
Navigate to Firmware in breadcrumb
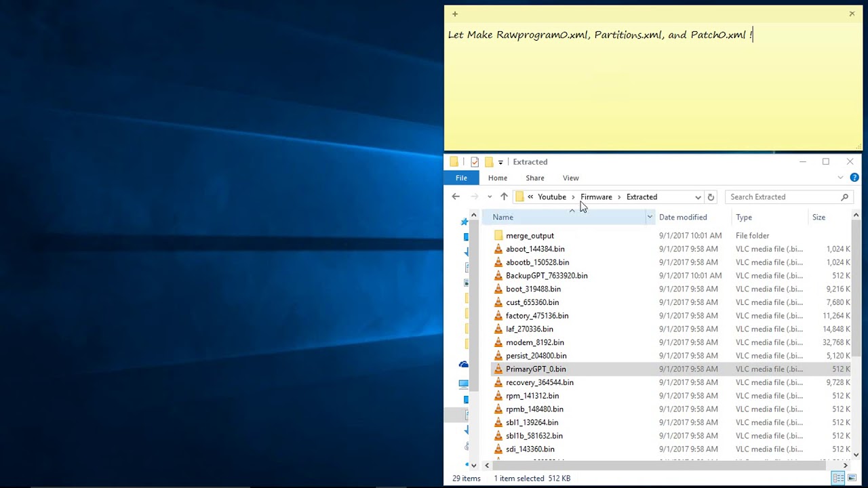(x=596, y=197)
